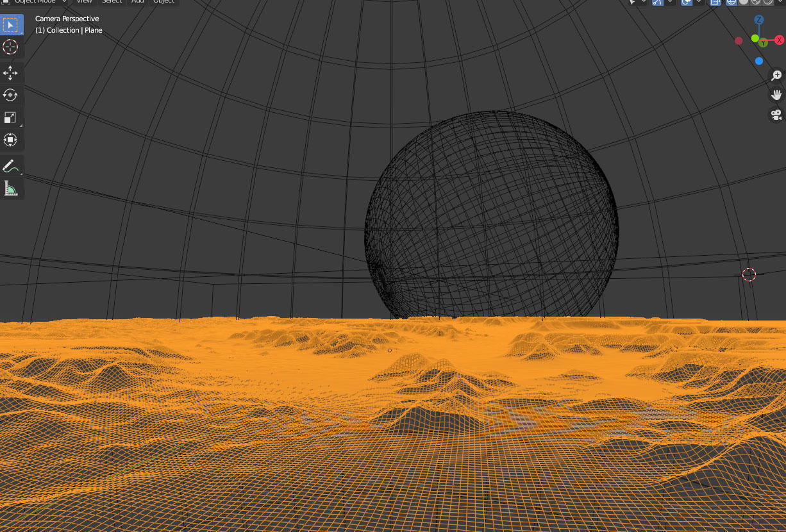Open the shading options dropdown arrow
Screen dimensions: 786x532
tap(780, 2)
